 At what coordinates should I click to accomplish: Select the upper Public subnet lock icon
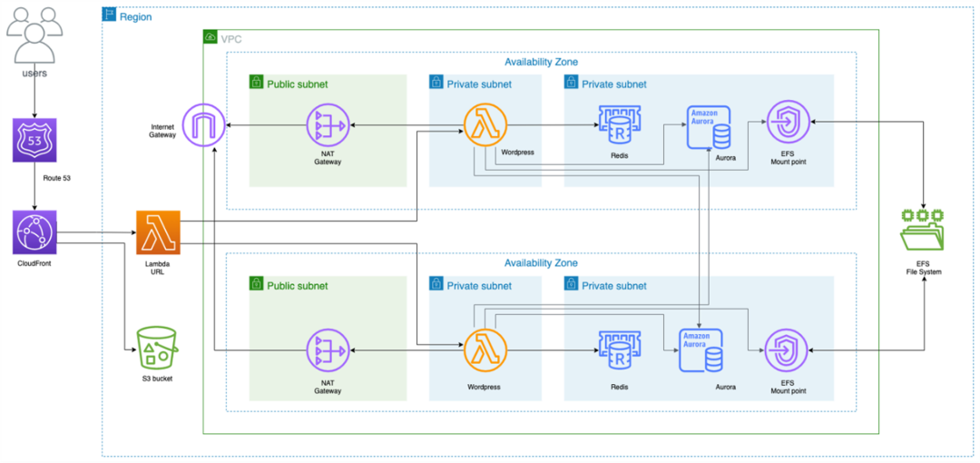coord(255,82)
